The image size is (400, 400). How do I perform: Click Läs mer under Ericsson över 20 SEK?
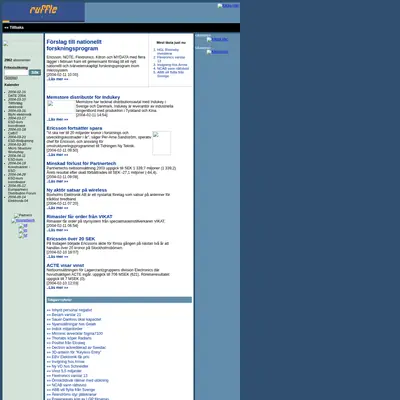pyautogui.click(x=57, y=257)
